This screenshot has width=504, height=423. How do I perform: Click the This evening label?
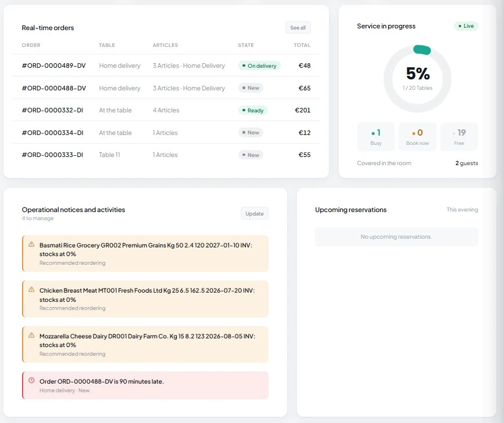(462, 210)
